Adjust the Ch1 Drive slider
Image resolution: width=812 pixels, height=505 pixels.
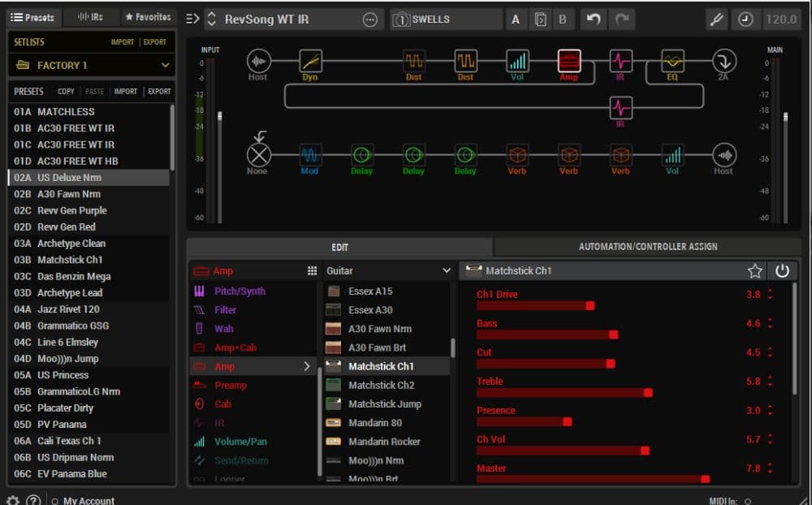pos(590,306)
